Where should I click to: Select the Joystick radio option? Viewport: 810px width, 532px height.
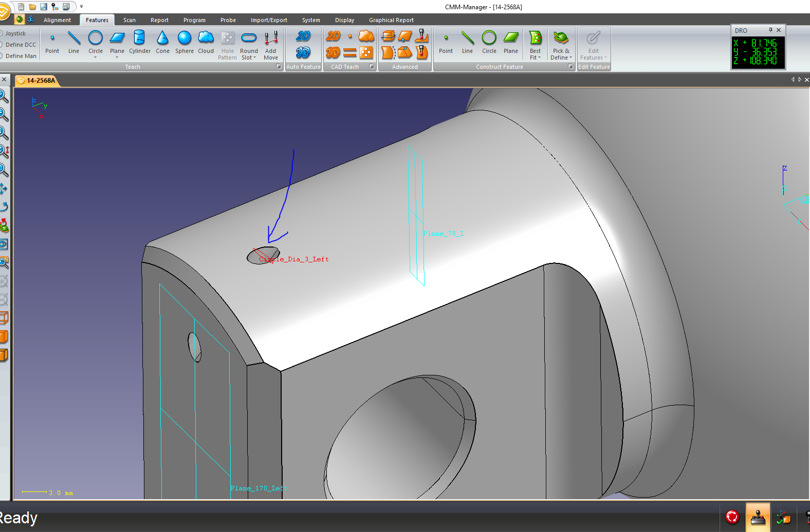click(x=13, y=33)
